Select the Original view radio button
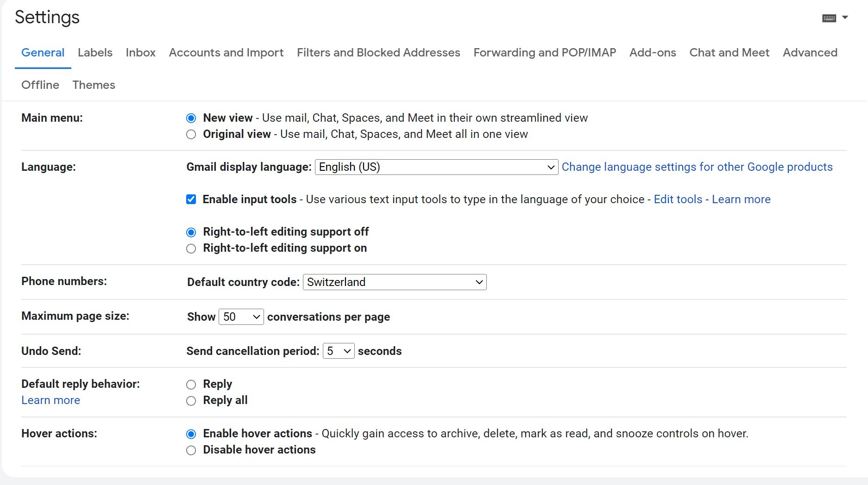 tap(191, 135)
